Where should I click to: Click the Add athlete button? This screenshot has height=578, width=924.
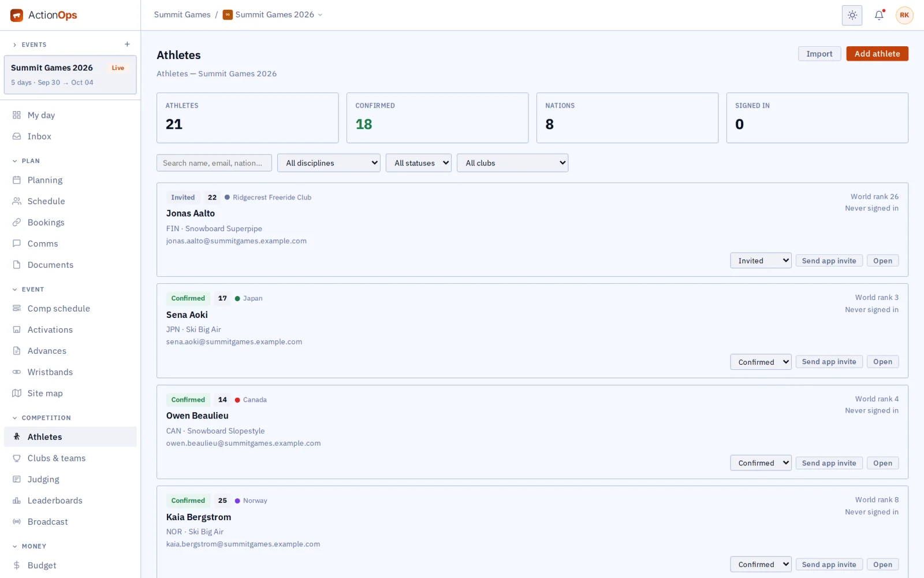877,54
